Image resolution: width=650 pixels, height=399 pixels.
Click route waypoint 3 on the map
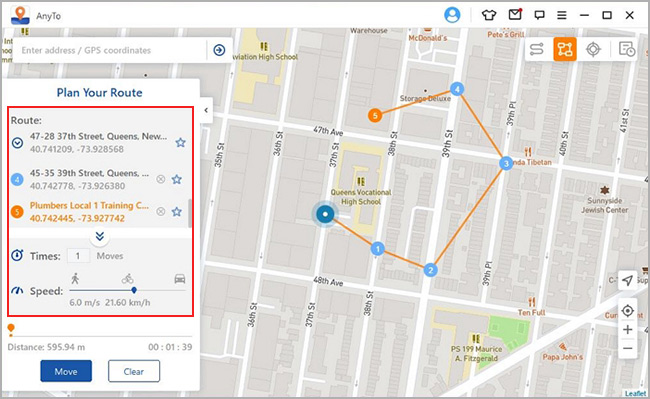tap(506, 163)
